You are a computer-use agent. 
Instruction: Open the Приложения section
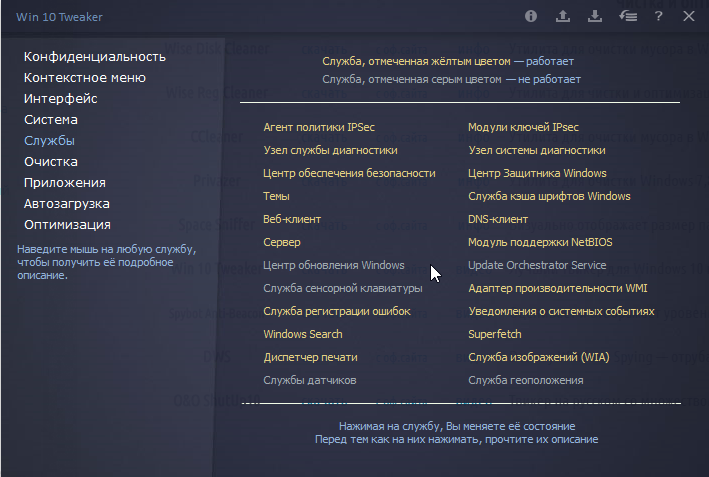[65, 183]
